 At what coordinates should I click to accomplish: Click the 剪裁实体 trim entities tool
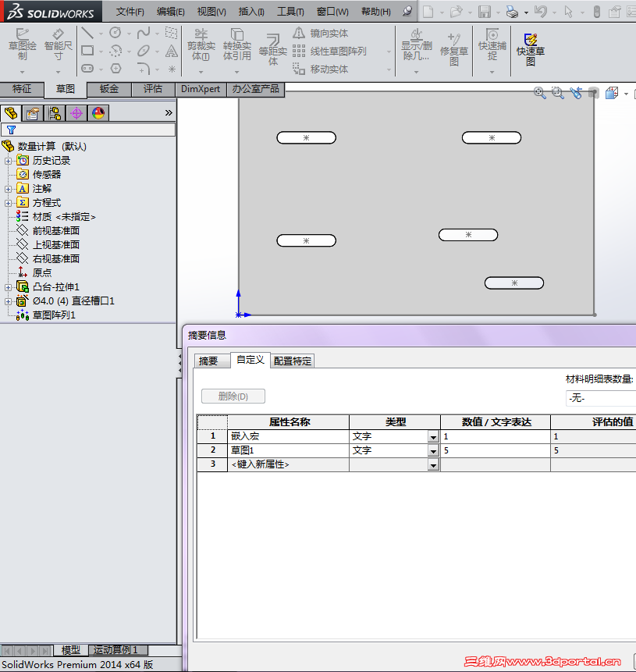click(x=201, y=44)
